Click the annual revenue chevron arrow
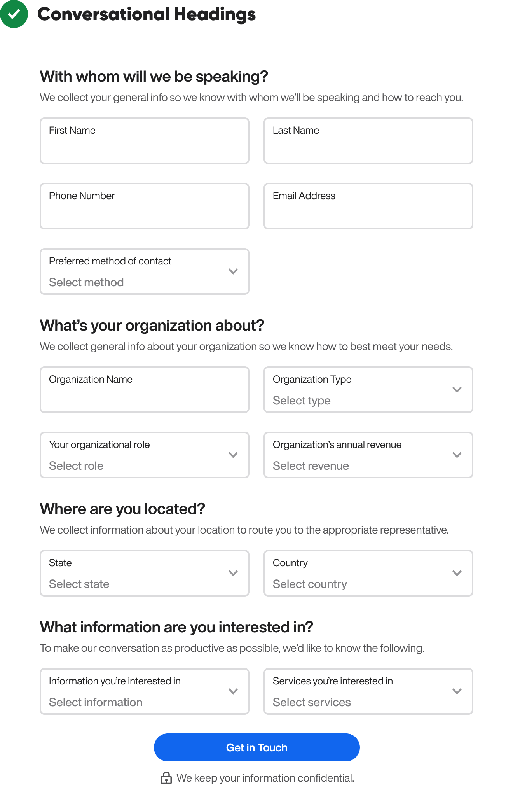 pos(457,455)
